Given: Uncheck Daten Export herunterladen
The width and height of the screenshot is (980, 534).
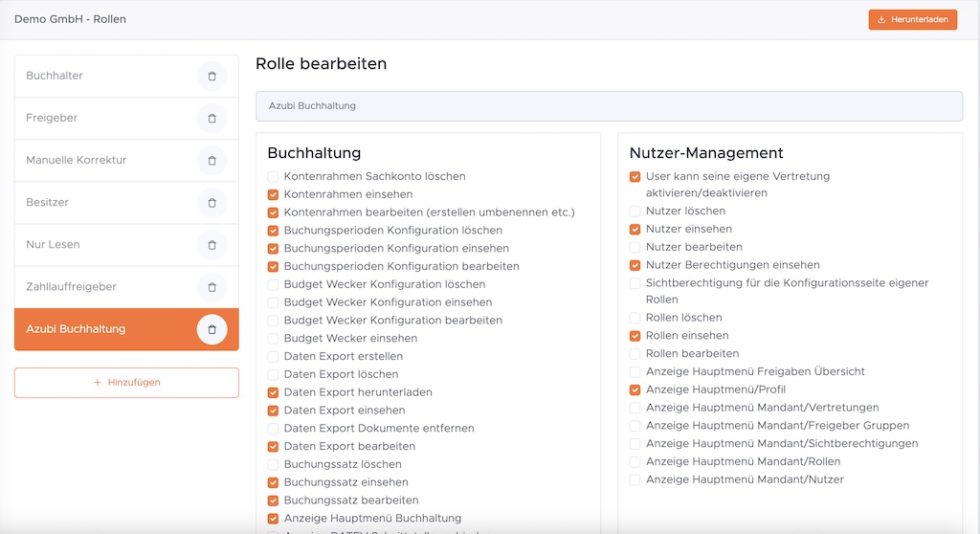Looking at the screenshot, I should (x=274, y=392).
